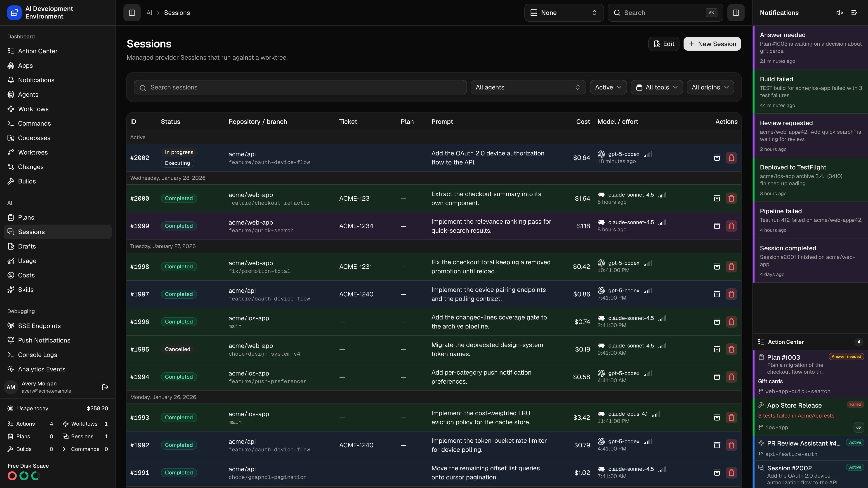Archive session #1997
The height and width of the screenshot is (488, 868).
[717, 294]
